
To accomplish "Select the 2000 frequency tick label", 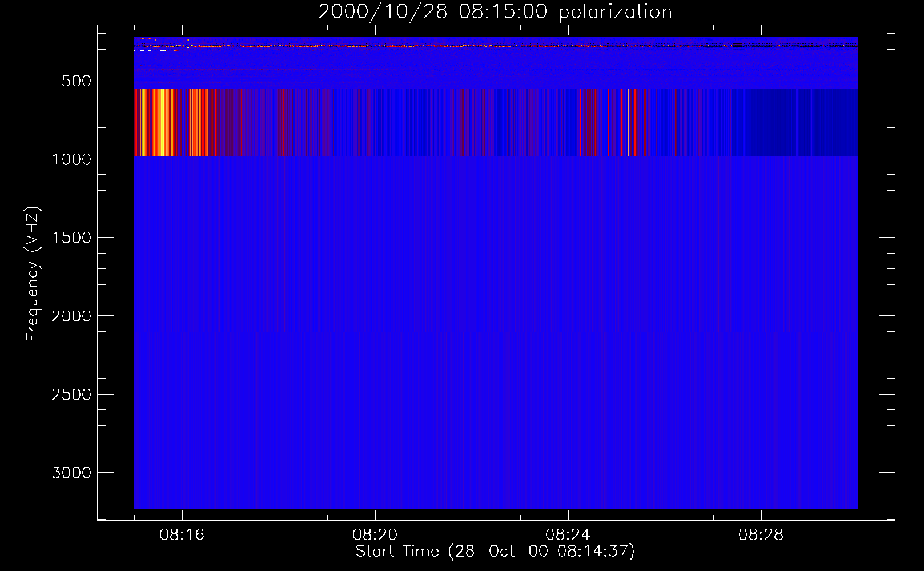I will 71,316.
